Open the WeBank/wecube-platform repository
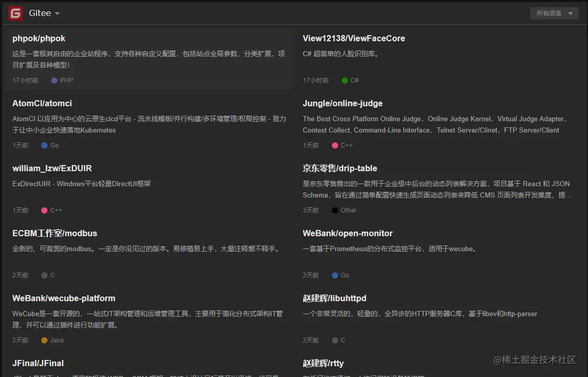This screenshot has height=377, width=588. pyautogui.click(x=63, y=298)
